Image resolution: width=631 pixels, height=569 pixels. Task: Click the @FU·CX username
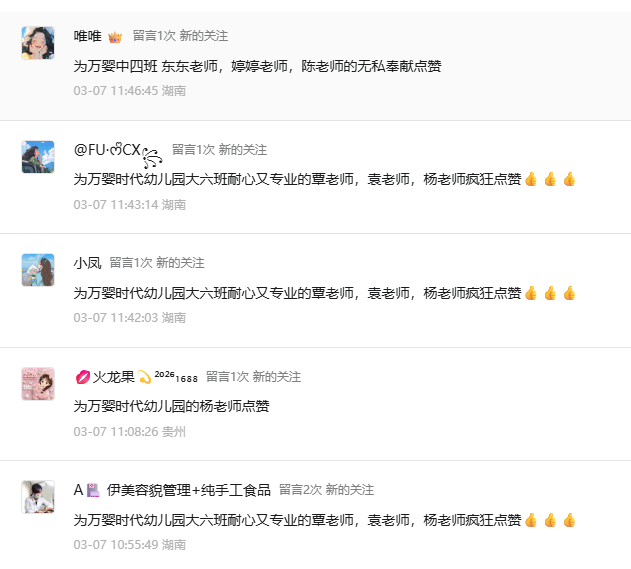pos(108,150)
